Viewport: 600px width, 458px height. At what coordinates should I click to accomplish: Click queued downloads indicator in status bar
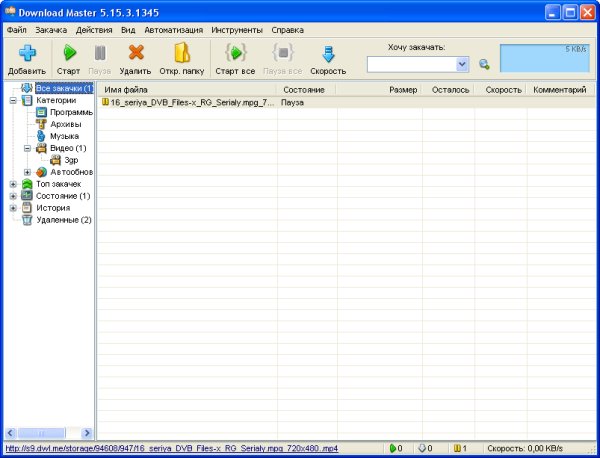425,448
